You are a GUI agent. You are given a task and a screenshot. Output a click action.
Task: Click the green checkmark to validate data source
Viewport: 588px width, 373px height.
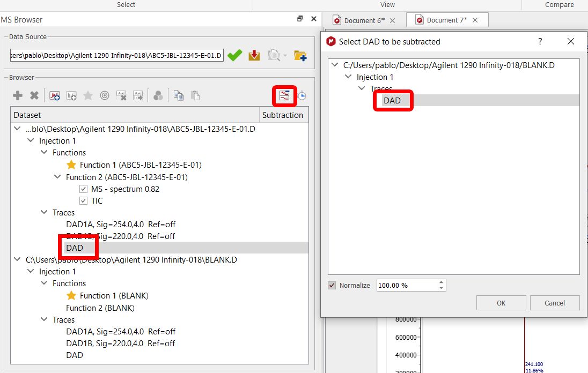point(234,55)
